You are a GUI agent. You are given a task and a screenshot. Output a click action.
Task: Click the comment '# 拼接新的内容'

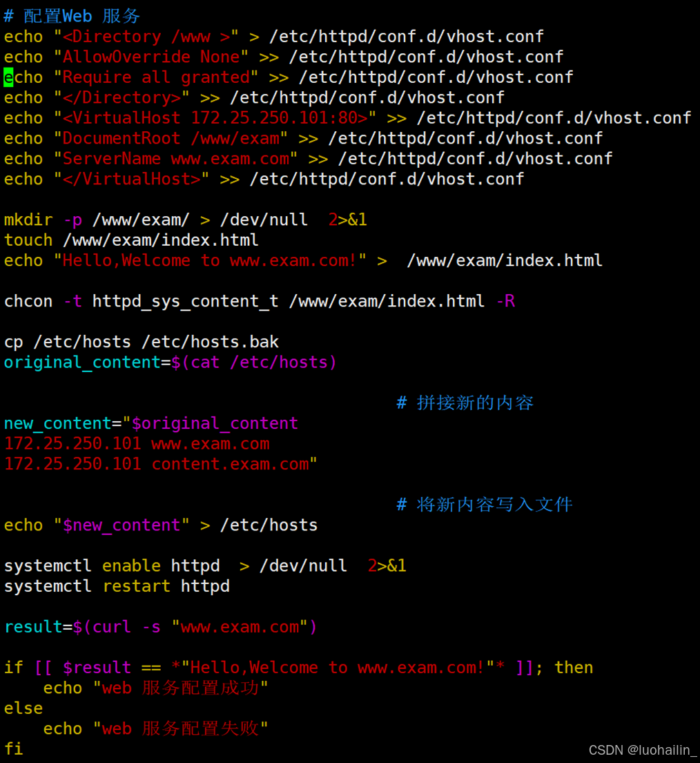[x=465, y=403]
